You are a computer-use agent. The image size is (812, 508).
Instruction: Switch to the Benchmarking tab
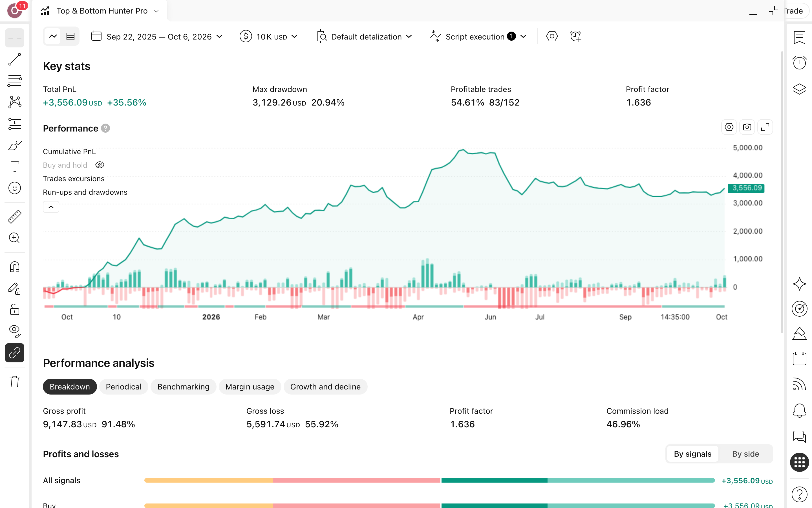(x=183, y=387)
